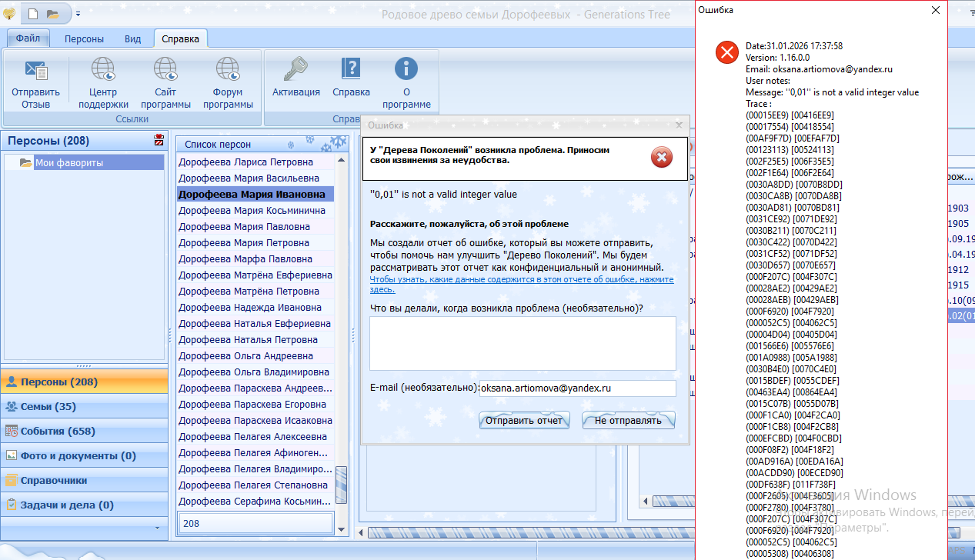
Task: Click the О программе info icon
Action: pos(406,71)
